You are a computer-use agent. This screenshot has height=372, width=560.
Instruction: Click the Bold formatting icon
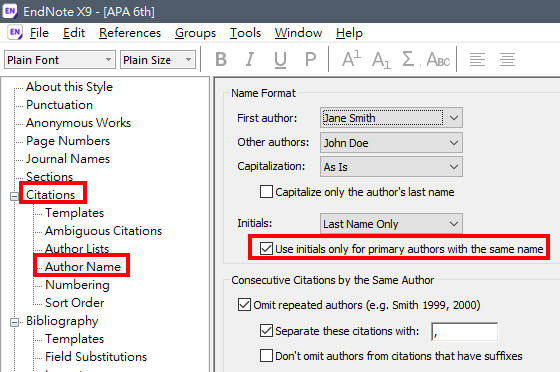(221, 59)
